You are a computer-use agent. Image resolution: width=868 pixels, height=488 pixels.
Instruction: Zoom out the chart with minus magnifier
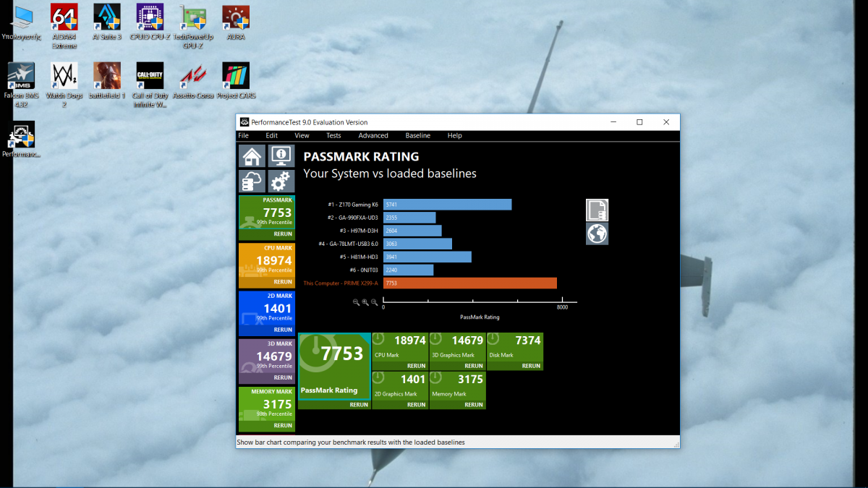[x=357, y=302]
